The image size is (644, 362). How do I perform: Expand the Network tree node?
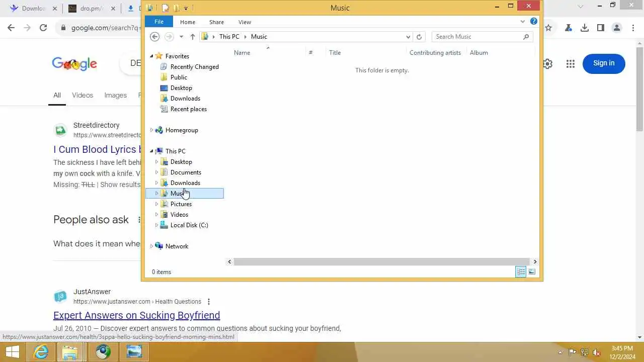click(151, 246)
